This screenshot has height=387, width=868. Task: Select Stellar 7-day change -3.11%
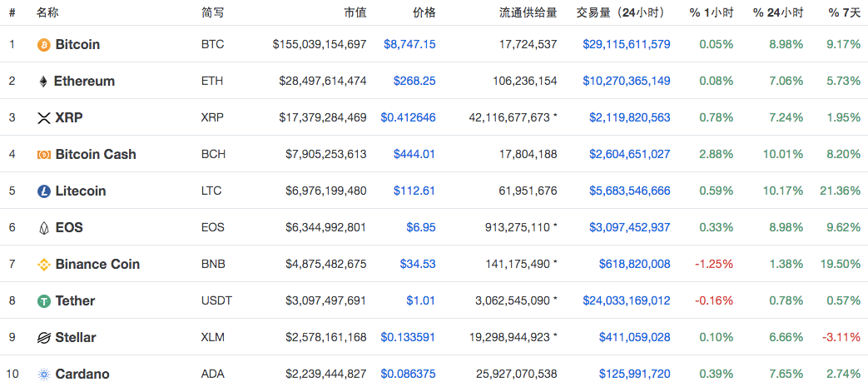(842, 337)
